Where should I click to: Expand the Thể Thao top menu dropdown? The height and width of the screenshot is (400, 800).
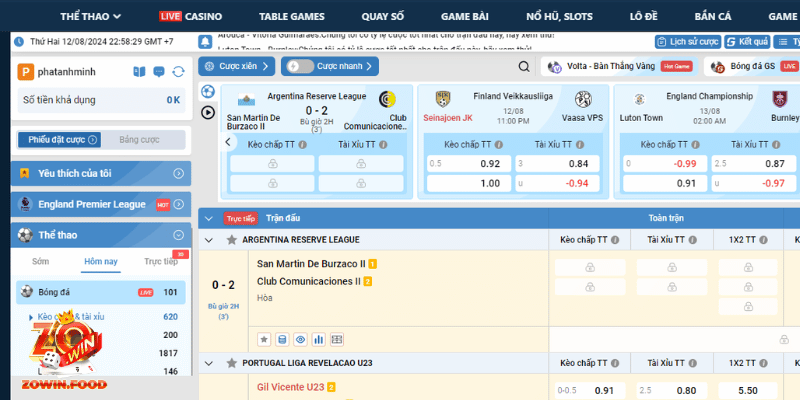tap(90, 17)
